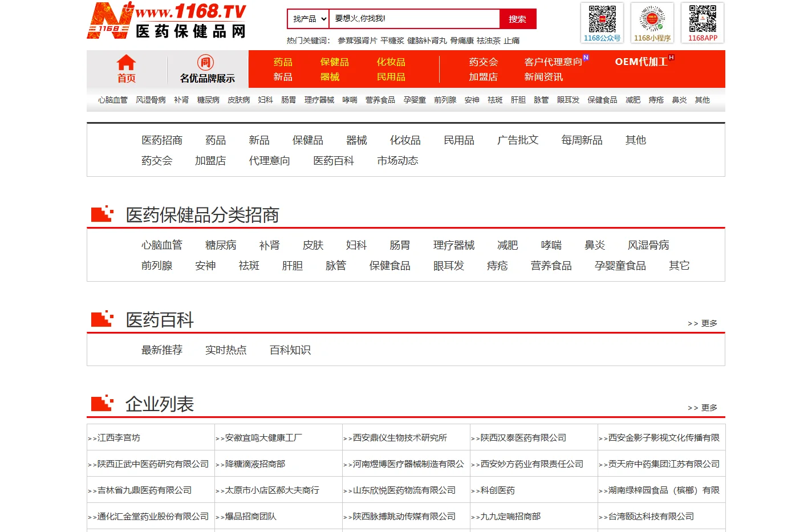Image resolution: width=812 pixels, height=532 pixels.
Task: Select hot keyword 参茸强肾片
Action: coord(358,40)
